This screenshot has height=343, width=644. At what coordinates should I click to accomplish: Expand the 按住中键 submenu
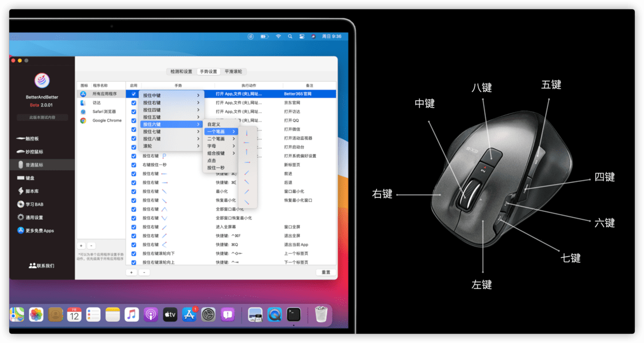coord(171,96)
